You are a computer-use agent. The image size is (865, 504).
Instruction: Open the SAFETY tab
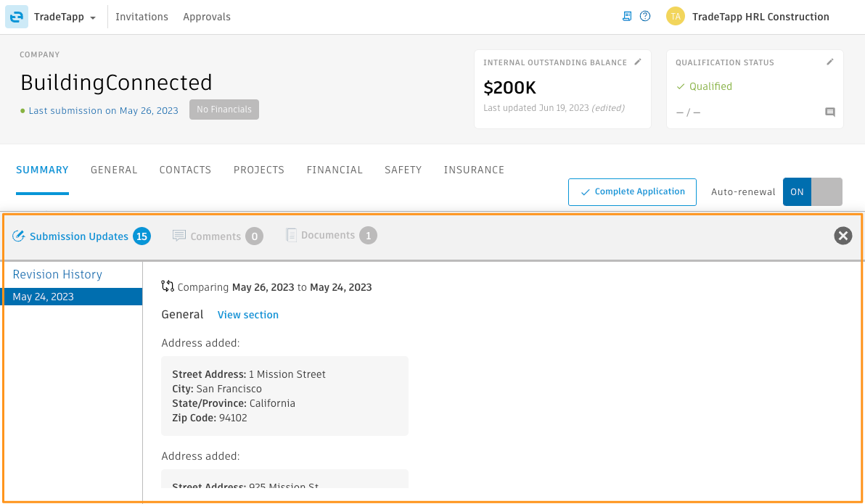403,170
